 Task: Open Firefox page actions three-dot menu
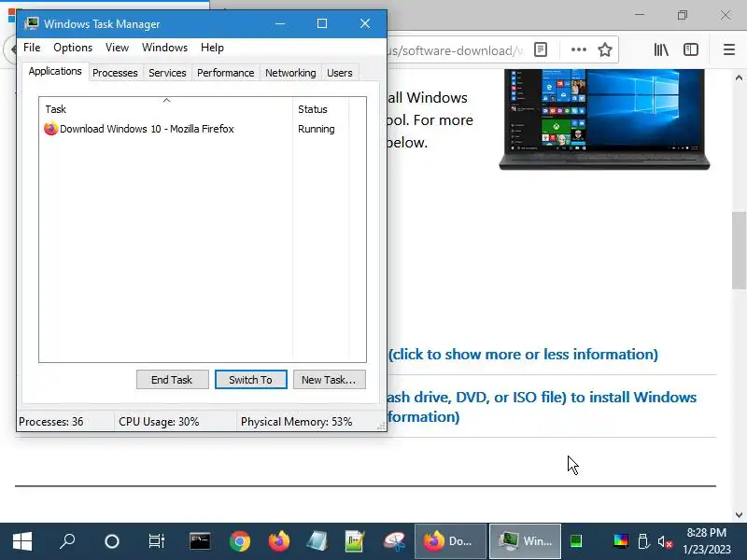point(578,49)
